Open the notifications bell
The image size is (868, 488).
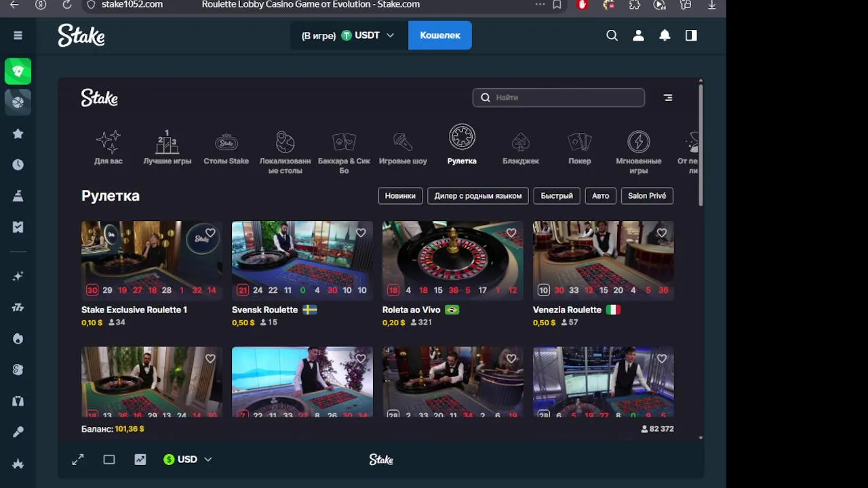(665, 35)
